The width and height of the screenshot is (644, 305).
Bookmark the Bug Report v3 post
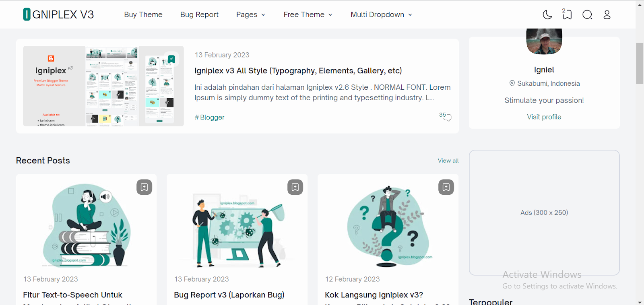(x=295, y=187)
